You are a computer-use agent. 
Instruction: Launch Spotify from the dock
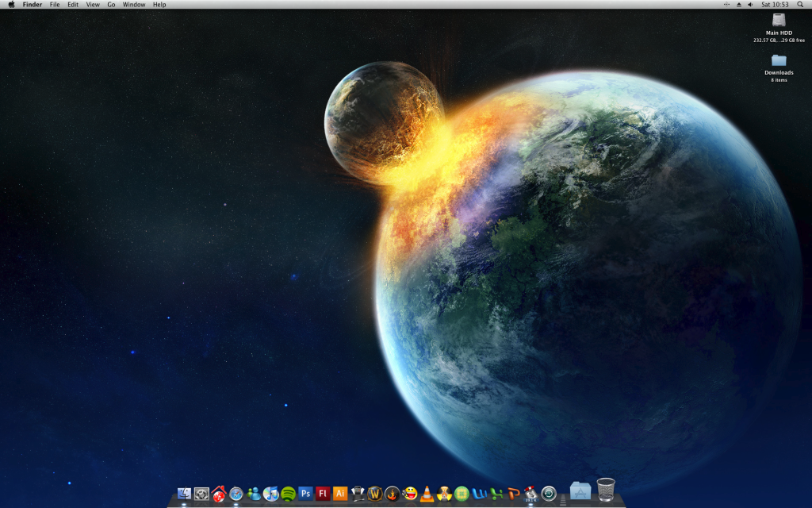(x=288, y=494)
